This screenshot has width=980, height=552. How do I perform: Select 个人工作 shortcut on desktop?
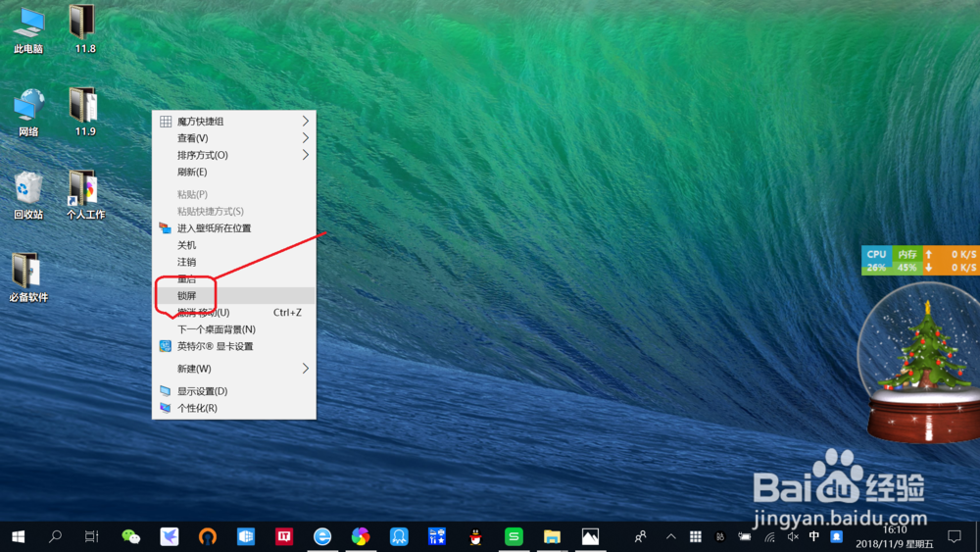(85, 195)
